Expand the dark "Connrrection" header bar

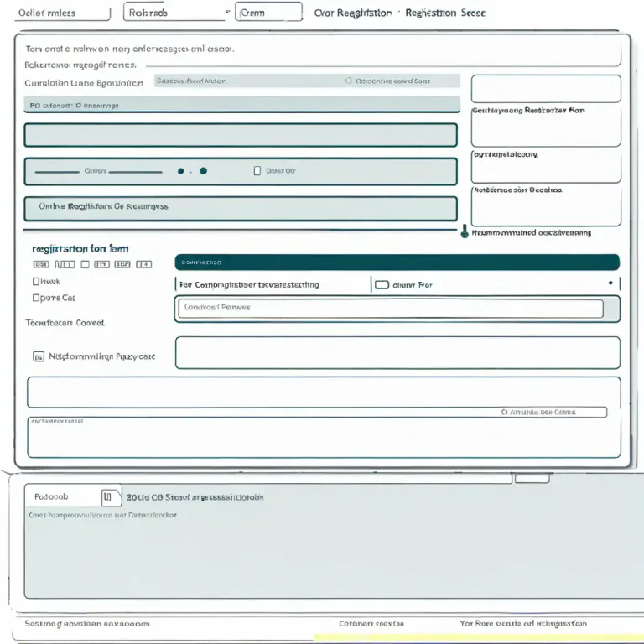[397, 262]
